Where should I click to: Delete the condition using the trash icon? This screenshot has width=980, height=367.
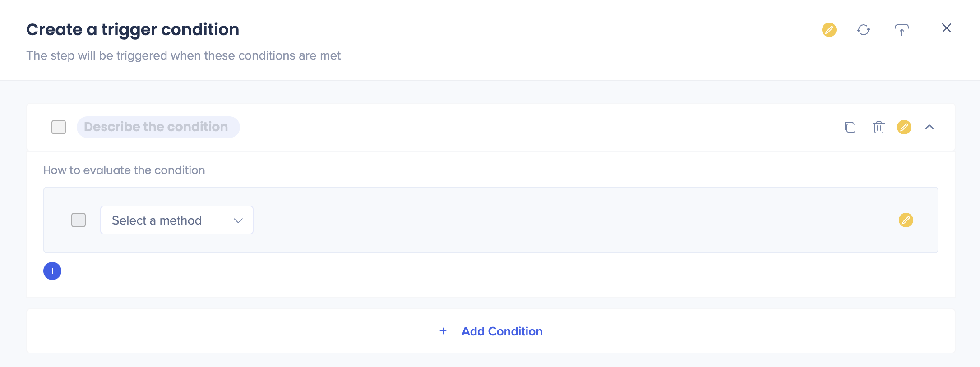click(878, 127)
